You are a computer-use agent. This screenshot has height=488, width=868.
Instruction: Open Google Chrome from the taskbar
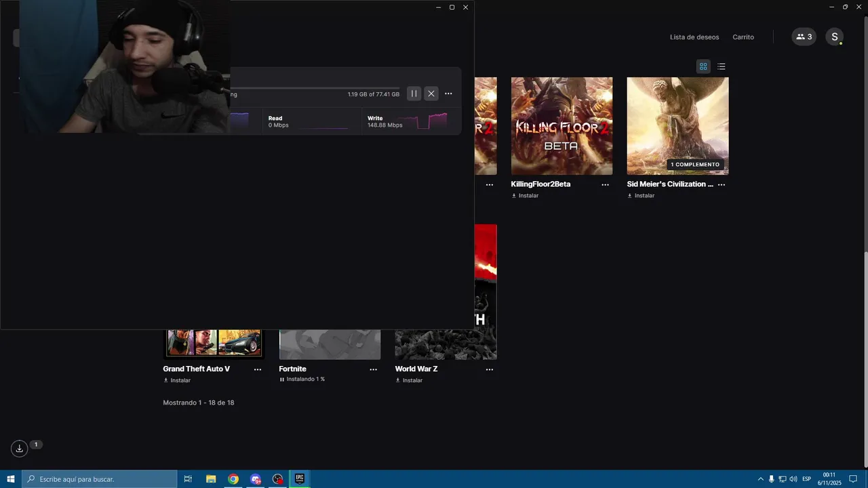233,479
